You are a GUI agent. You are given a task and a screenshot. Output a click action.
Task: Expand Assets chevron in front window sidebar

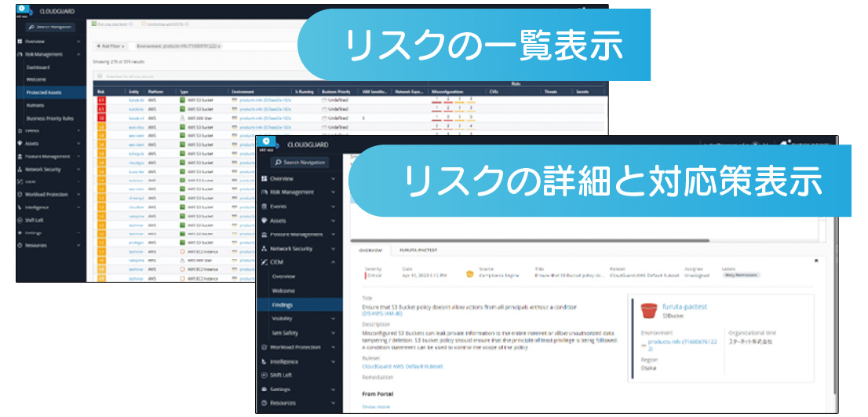click(333, 221)
